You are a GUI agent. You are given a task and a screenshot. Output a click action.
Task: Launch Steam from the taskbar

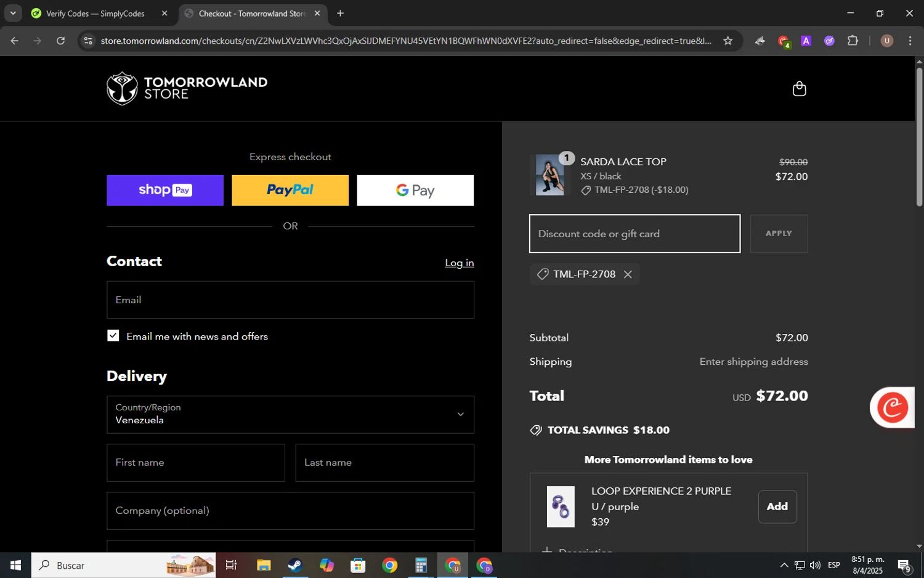coord(295,565)
